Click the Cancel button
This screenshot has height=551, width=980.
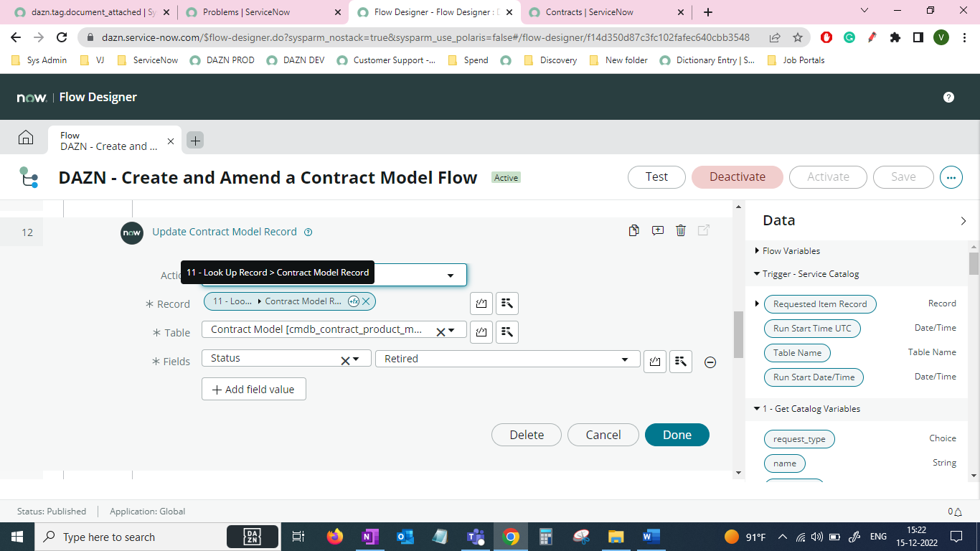coord(603,435)
